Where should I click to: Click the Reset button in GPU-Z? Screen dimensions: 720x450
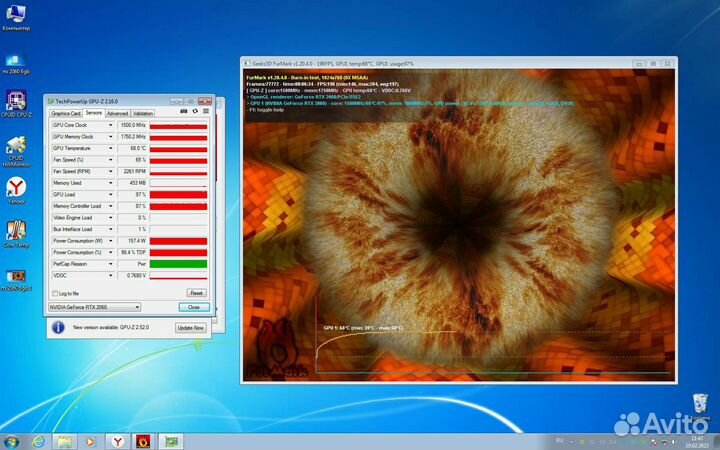click(197, 293)
